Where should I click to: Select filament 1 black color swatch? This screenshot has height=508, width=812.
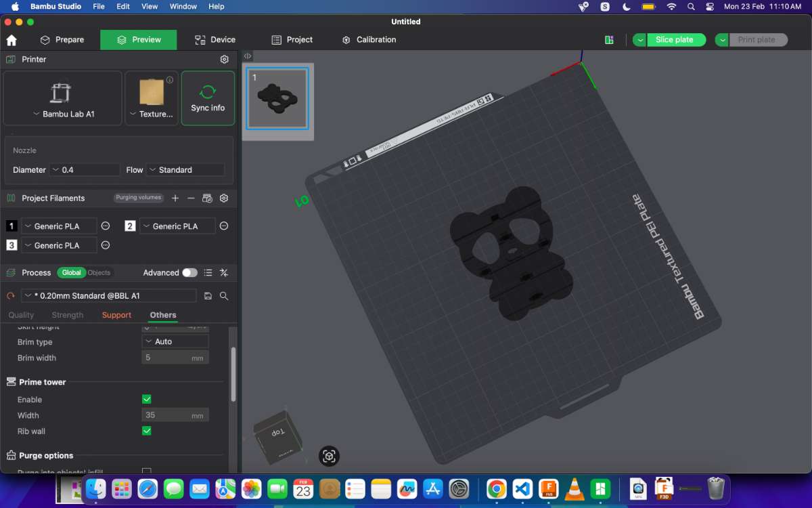12,226
